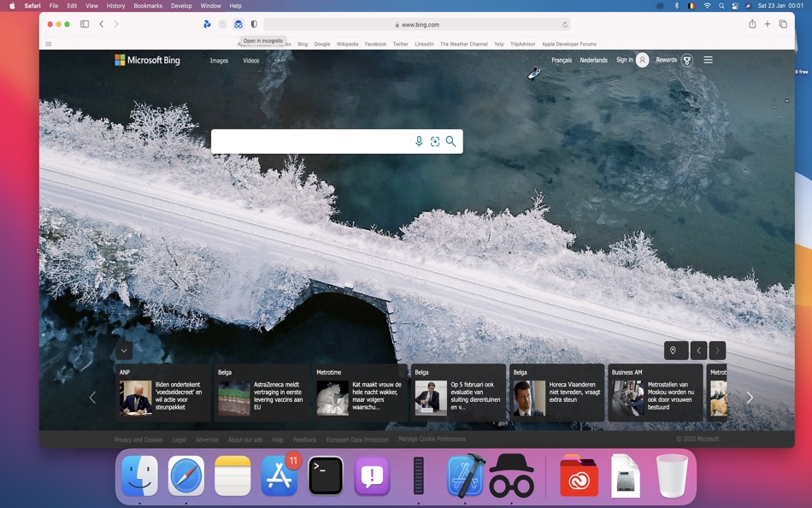Open the incognito hat-and-glasses app in Dock
This screenshot has height=508, width=812.
[x=512, y=476]
